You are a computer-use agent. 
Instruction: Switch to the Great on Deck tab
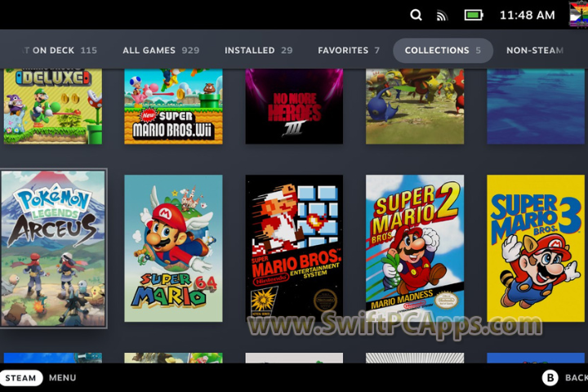60,51
